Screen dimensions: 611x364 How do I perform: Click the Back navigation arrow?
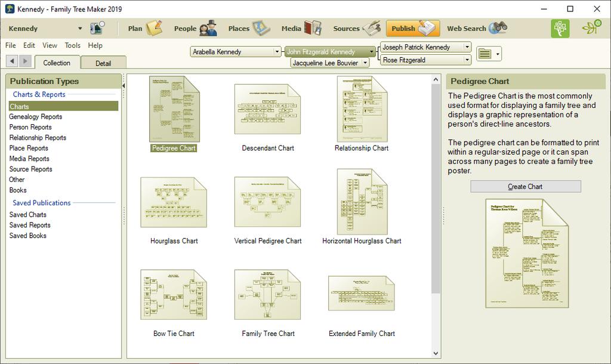(12, 61)
